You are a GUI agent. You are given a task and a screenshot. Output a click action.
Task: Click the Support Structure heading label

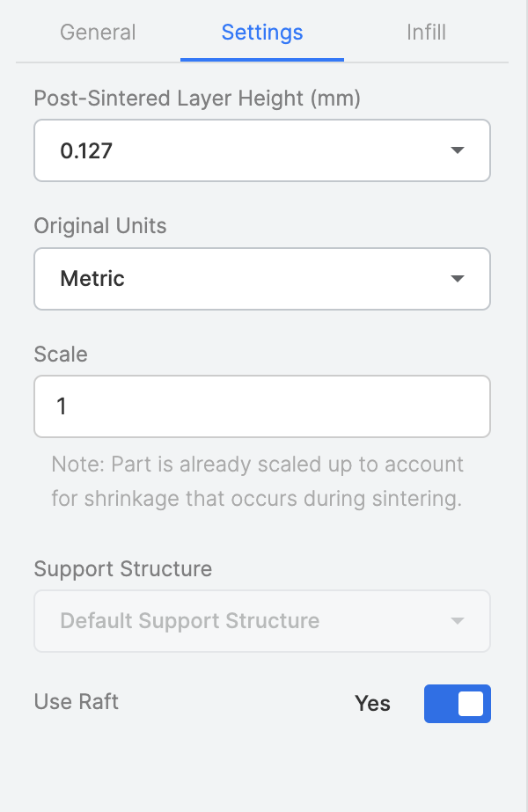pyautogui.click(x=122, y=569)
